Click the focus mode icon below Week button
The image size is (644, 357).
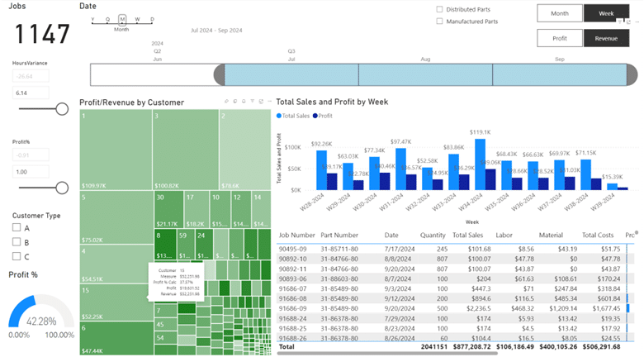(x=628, y=22)
